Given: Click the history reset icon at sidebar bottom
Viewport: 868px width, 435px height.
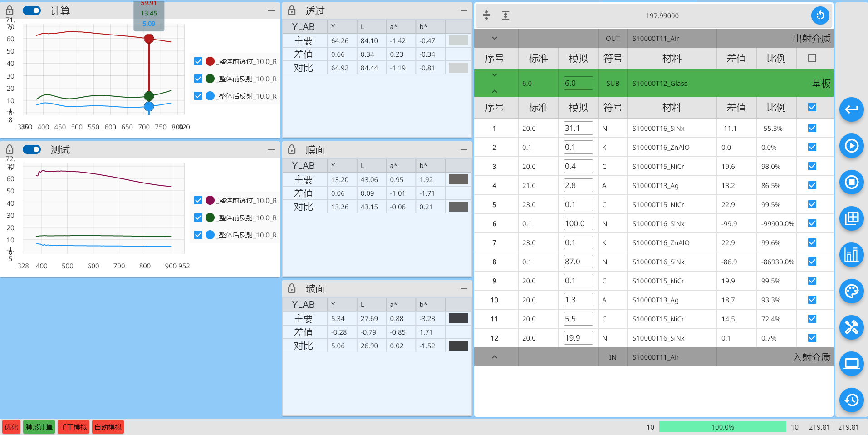Looking at the screenshot, I should (x=851, y=400).
